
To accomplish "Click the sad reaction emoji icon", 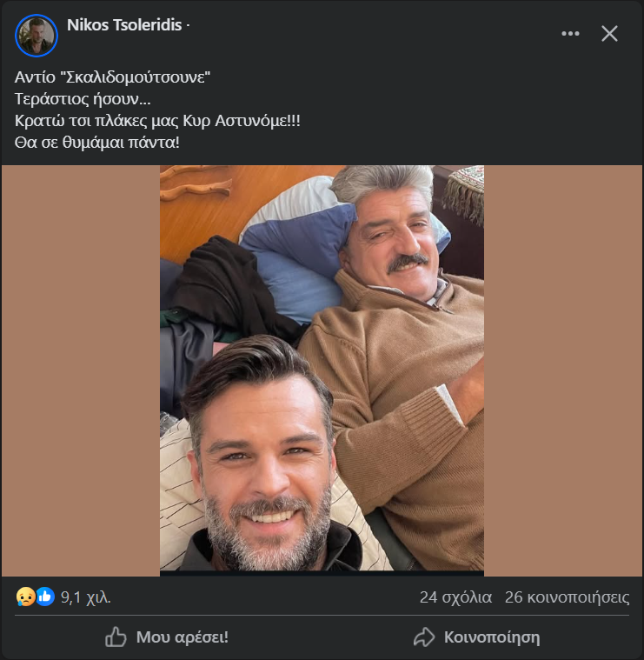I will click(x=26, y=597).
